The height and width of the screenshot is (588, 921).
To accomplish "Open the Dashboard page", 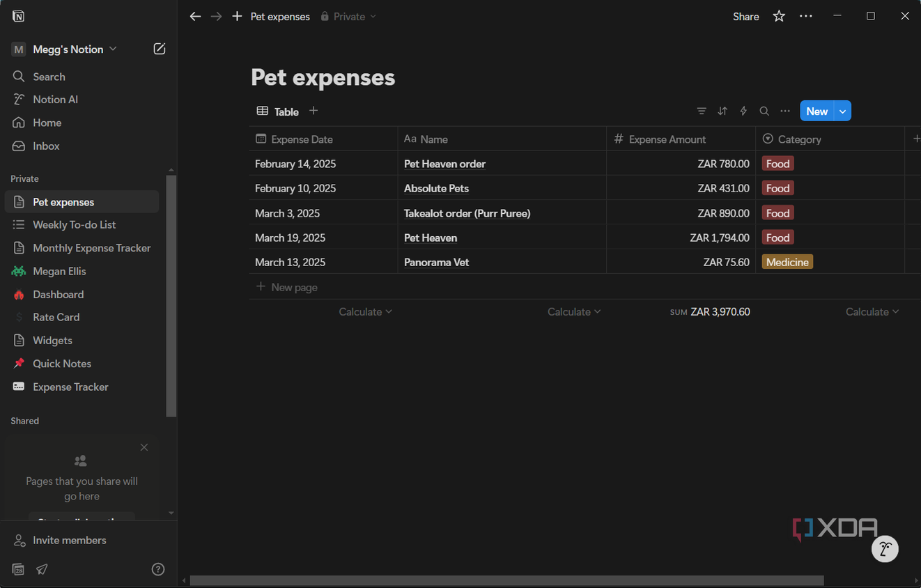I will point(82,294).
